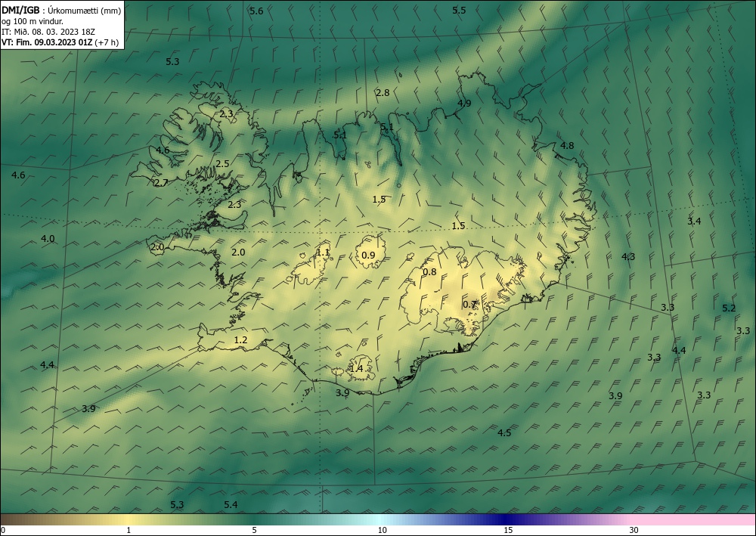Click the 1.2 value on the Reykjanes peninsula
756x536 pixels.
(240, 340)
